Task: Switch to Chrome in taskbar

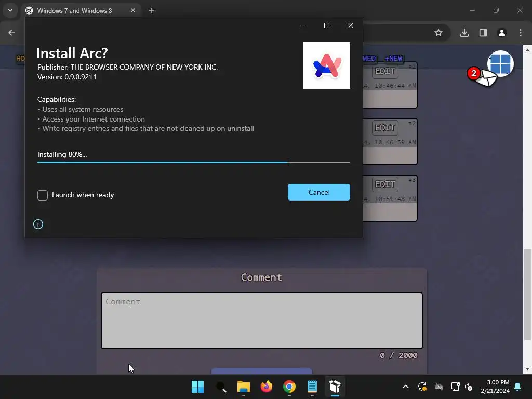Action: [x=289, y=387]
